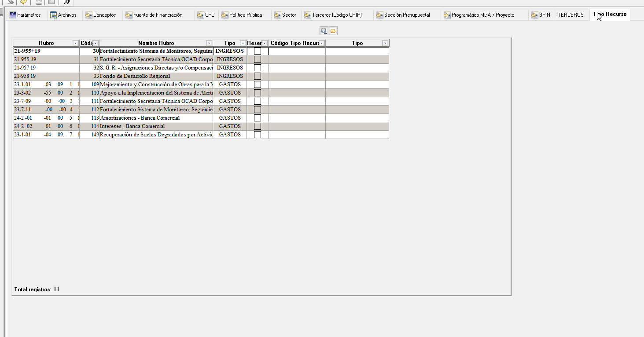Tick the checkbox for Amortizaciones - Banca Comercial

tap(258, 118)
